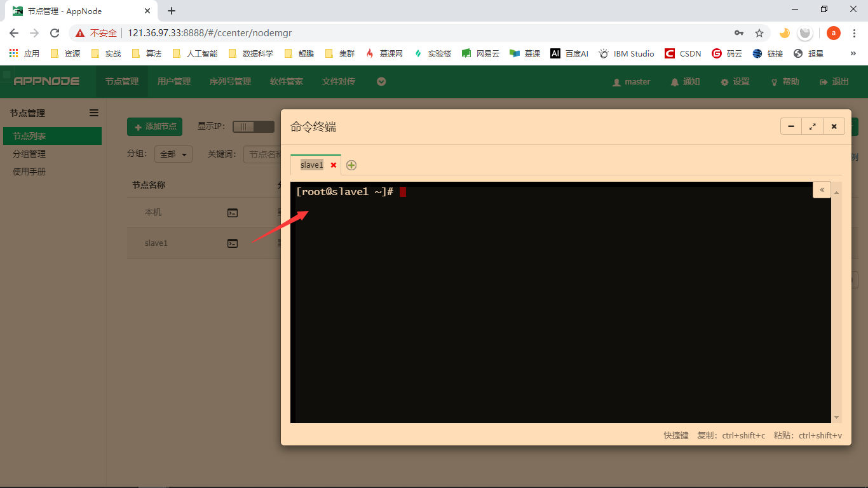
Task: Open the 应用 apps bookmark
Action: [24, 53]
